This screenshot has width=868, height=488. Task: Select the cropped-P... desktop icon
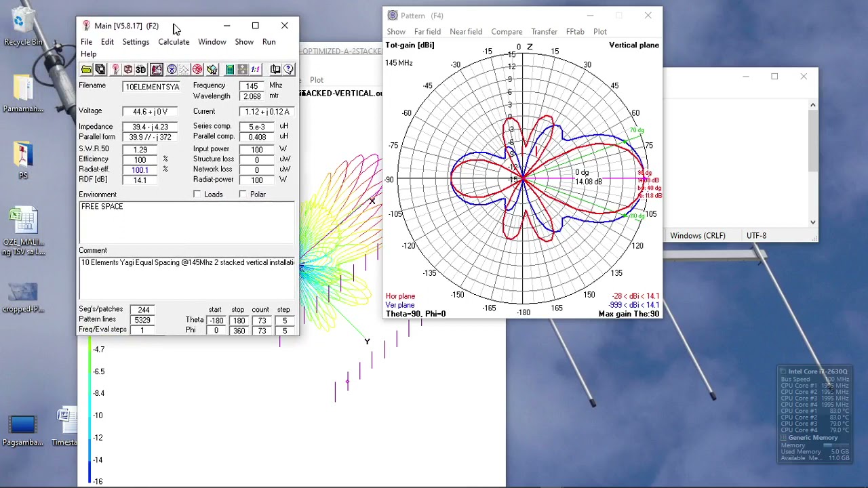point(23,297)
